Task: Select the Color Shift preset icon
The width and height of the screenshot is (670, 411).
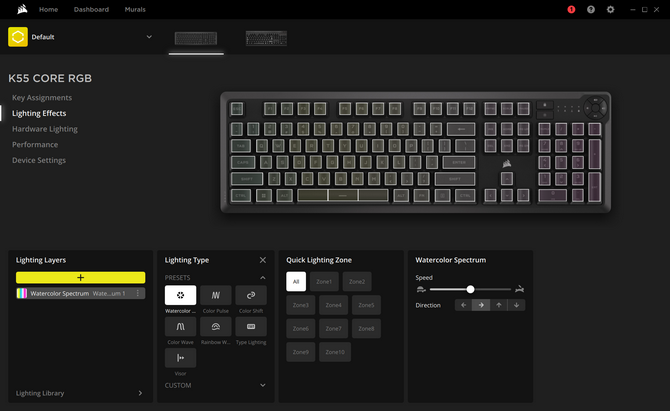Action: coord(251,295)
